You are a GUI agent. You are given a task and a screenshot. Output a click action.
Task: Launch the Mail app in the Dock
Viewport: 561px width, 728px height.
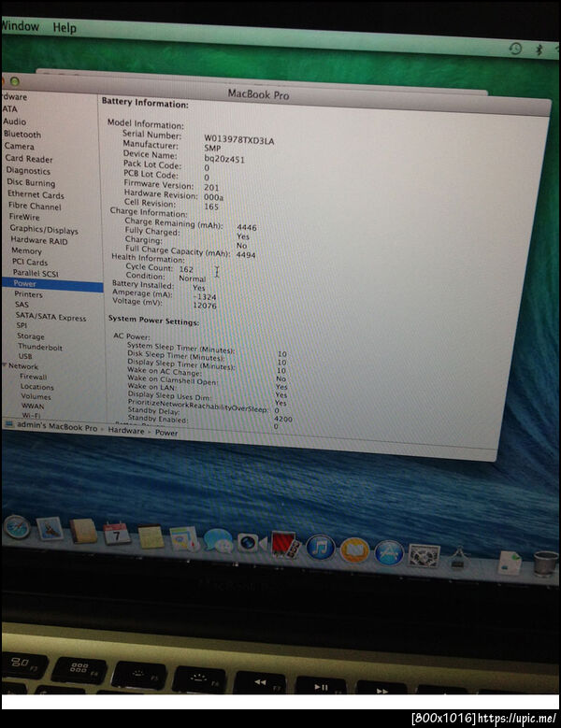click(50, 529)
